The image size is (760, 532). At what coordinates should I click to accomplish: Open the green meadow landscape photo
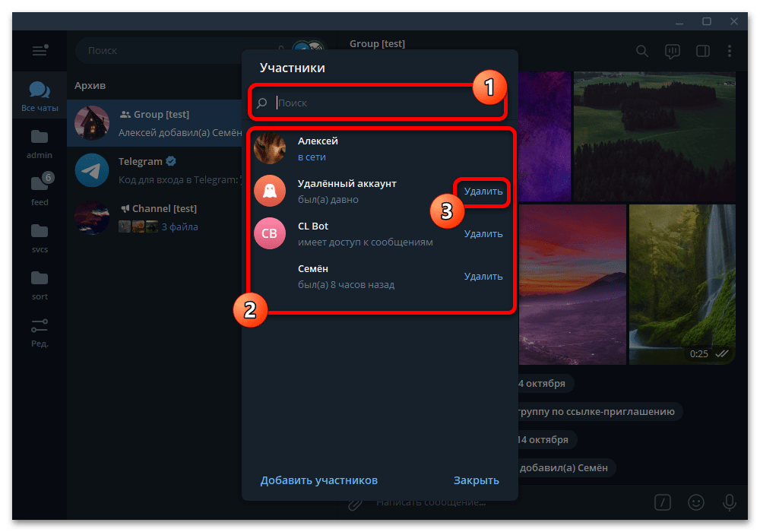point(654,136)
